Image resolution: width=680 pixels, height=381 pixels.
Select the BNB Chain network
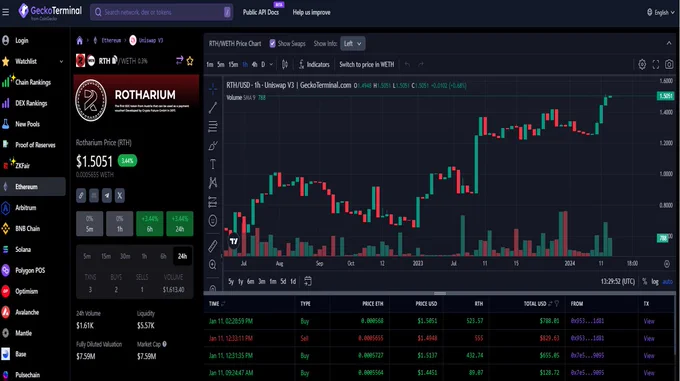point(27,228)
